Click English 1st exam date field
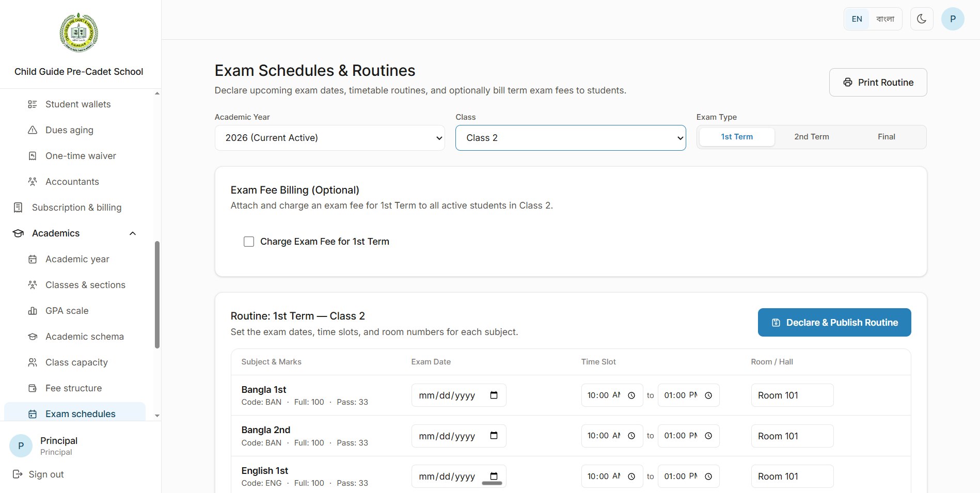 tap(459, 476)
